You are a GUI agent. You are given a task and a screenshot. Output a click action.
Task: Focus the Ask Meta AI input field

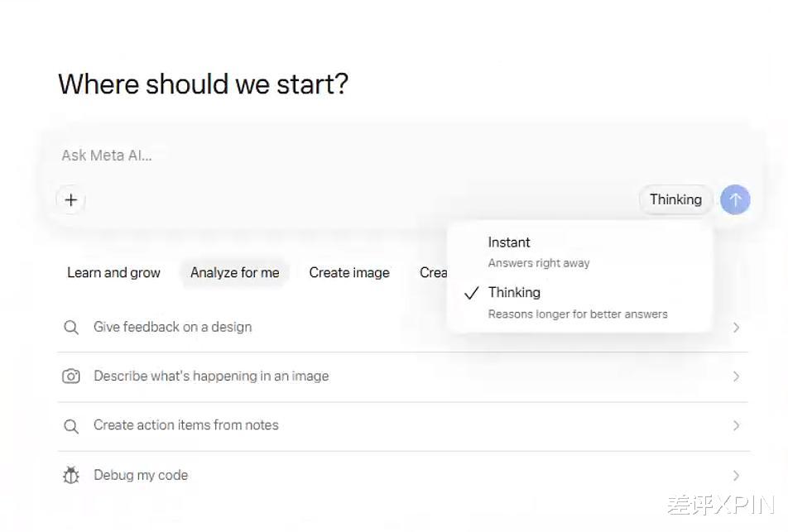[x=331, y=156]
